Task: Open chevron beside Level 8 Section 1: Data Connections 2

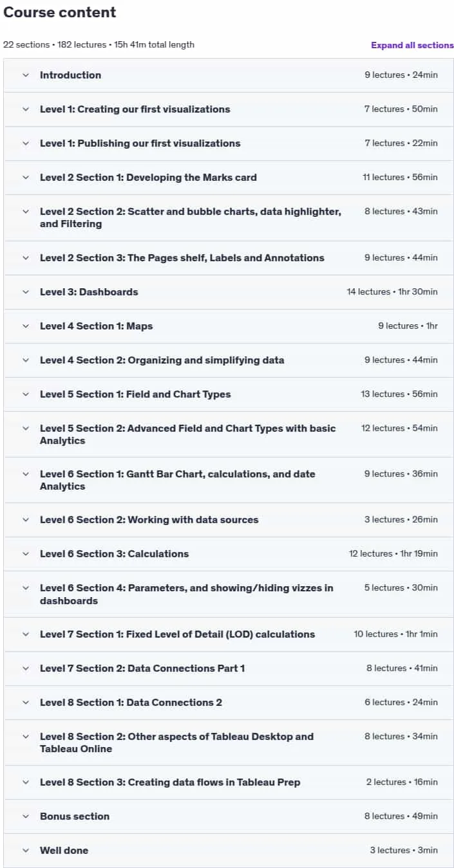Action: point(26,703)
